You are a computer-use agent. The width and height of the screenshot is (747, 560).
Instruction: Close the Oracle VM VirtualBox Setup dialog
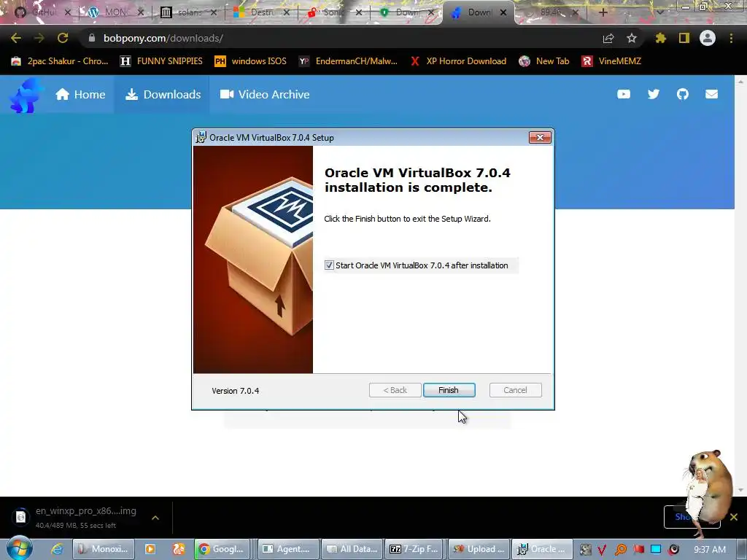pos(540,138)
